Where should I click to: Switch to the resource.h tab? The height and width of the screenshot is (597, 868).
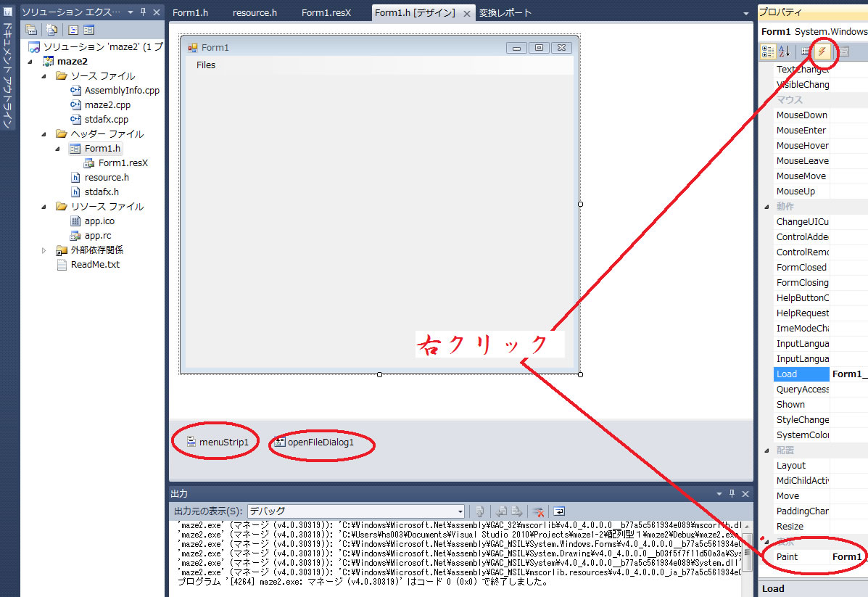[255, 12]
